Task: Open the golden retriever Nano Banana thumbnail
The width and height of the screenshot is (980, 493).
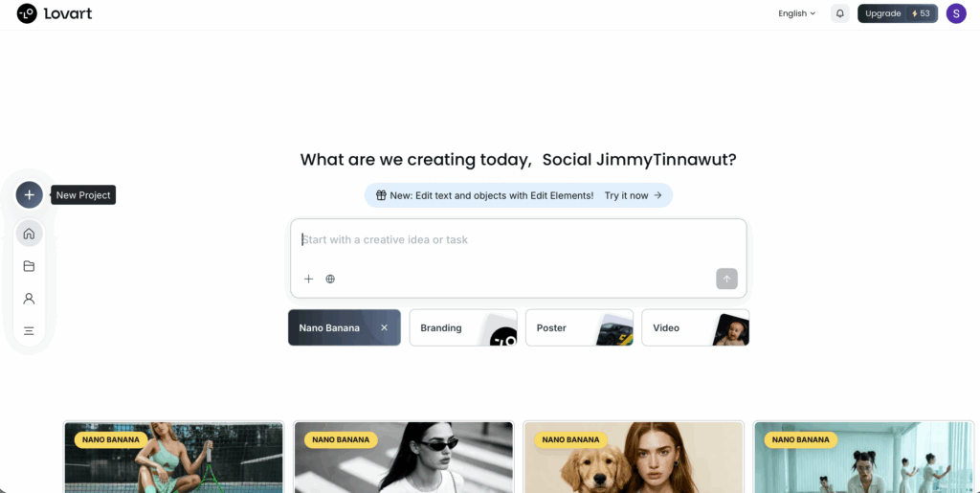Action: tap(634, 458)
